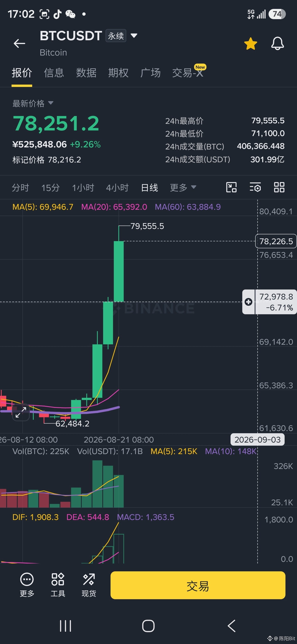Open chart layout grid icon

(x=279, y=187)
